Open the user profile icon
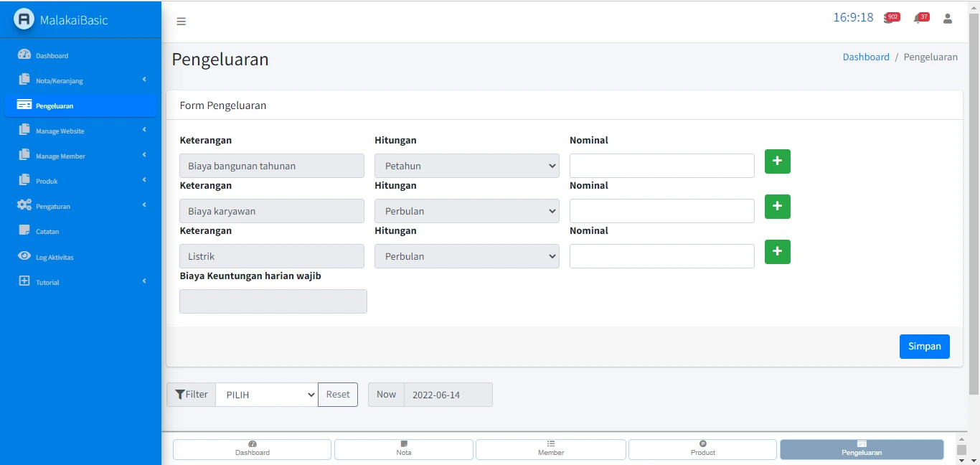 [x=948, y=19]
